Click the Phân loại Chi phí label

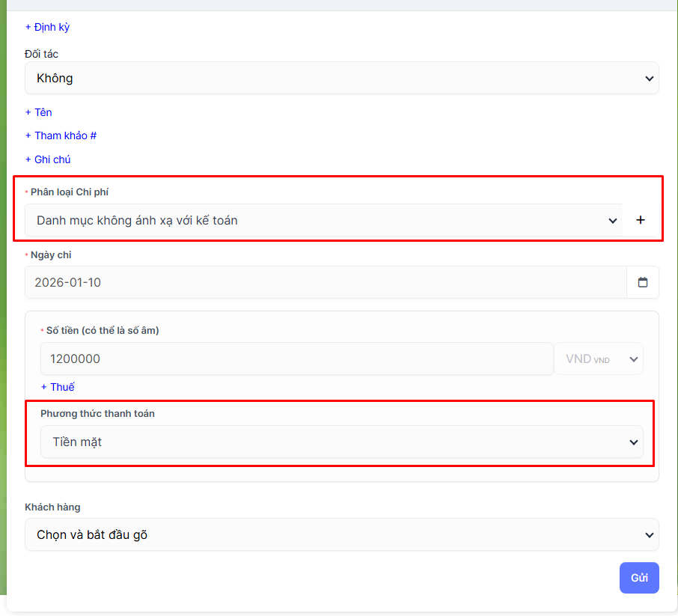tap(69, 192)
